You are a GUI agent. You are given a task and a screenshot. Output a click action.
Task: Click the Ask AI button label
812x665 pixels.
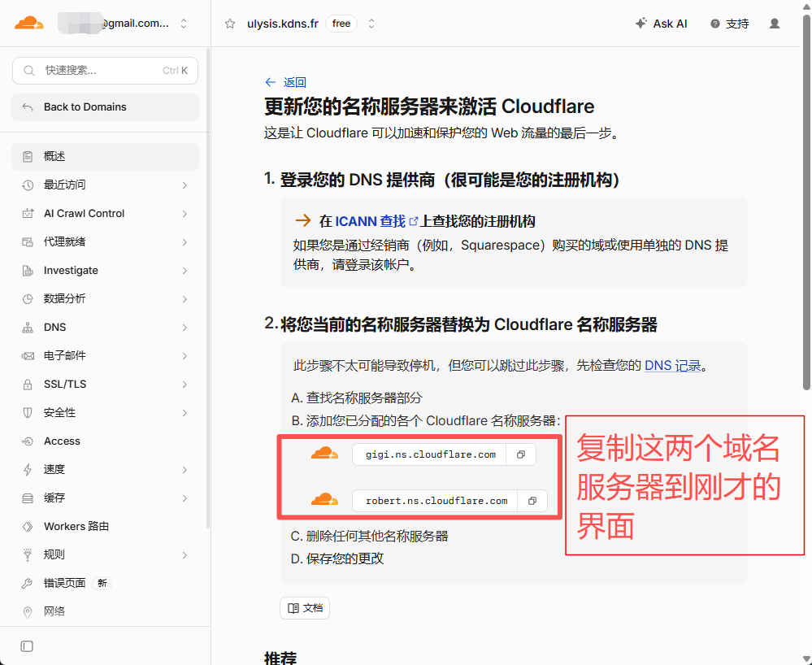tap(670, 24)
